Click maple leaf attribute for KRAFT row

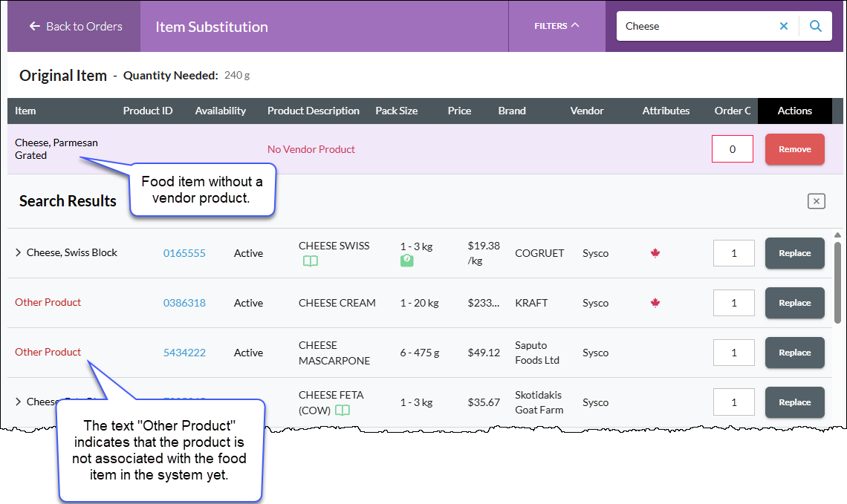(655, 303)
